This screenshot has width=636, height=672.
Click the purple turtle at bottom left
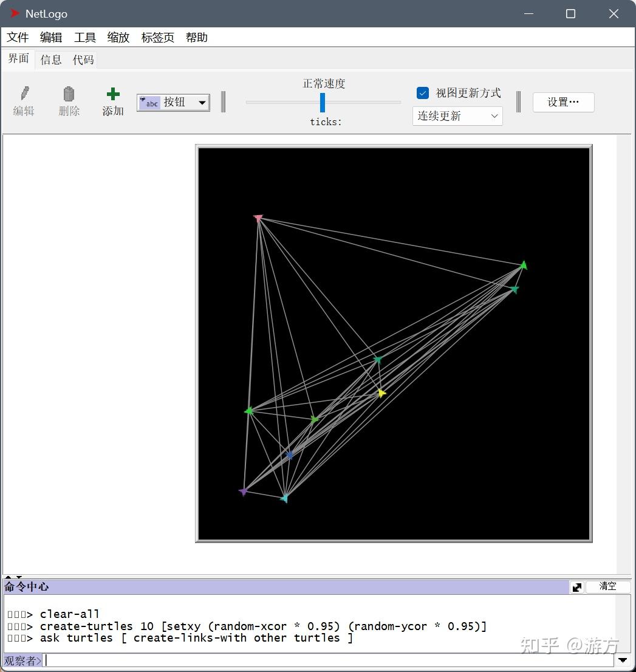click(243, 491)
